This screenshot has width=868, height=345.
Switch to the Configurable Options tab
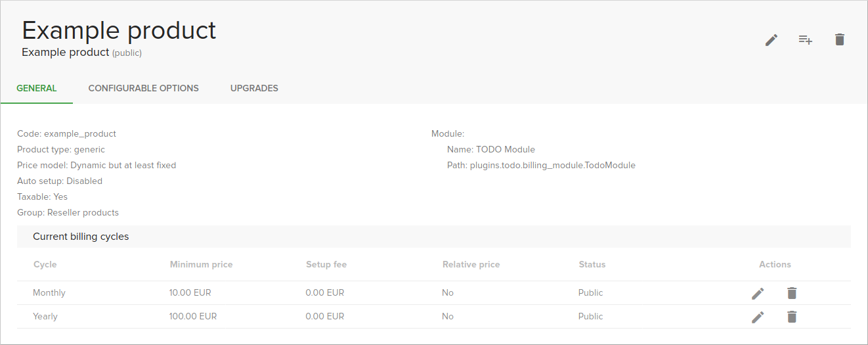tap(143, 88)
